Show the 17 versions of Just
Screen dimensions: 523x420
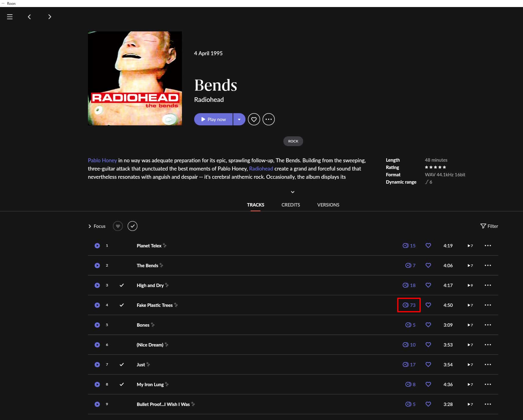click(409, 364)
